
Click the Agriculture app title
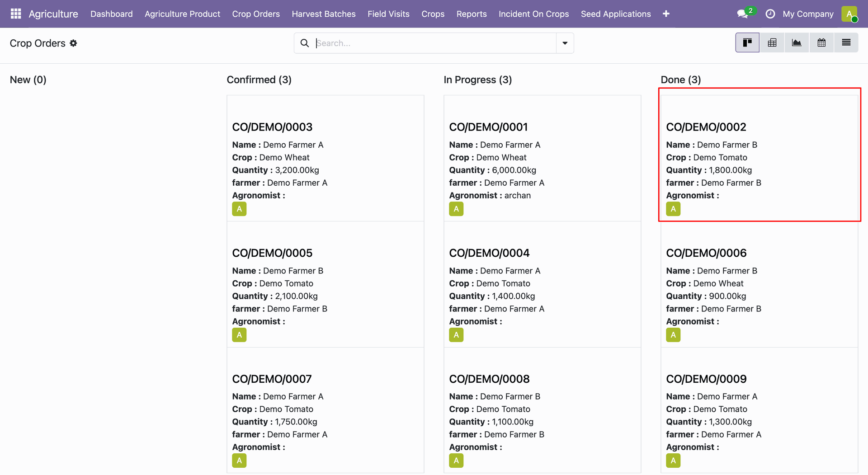(x=53, y=14)
